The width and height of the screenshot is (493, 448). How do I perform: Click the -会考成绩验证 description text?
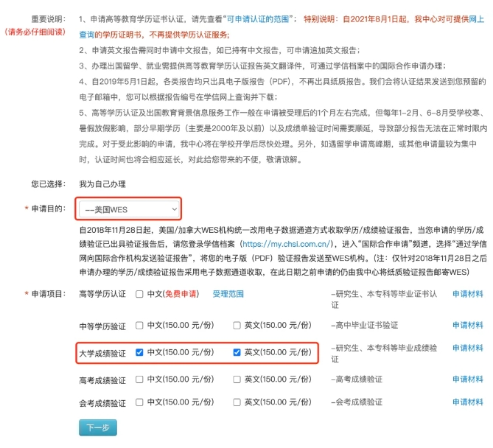click(357, 402)
